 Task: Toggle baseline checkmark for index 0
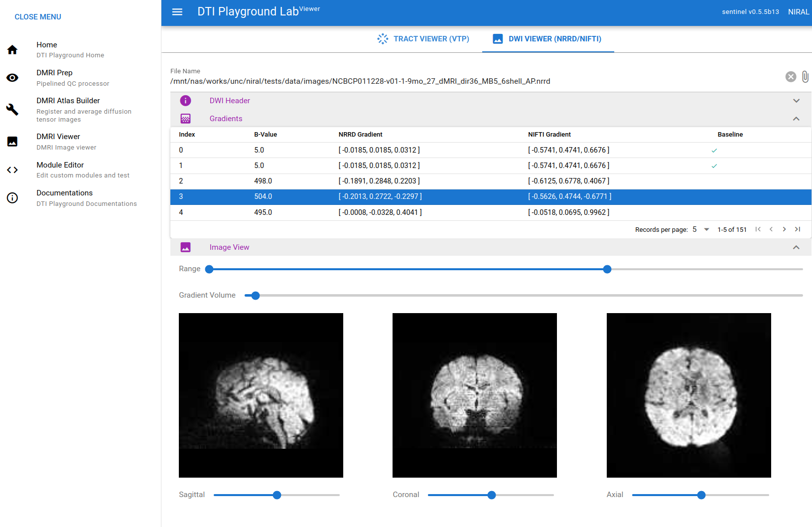point(714,150)
